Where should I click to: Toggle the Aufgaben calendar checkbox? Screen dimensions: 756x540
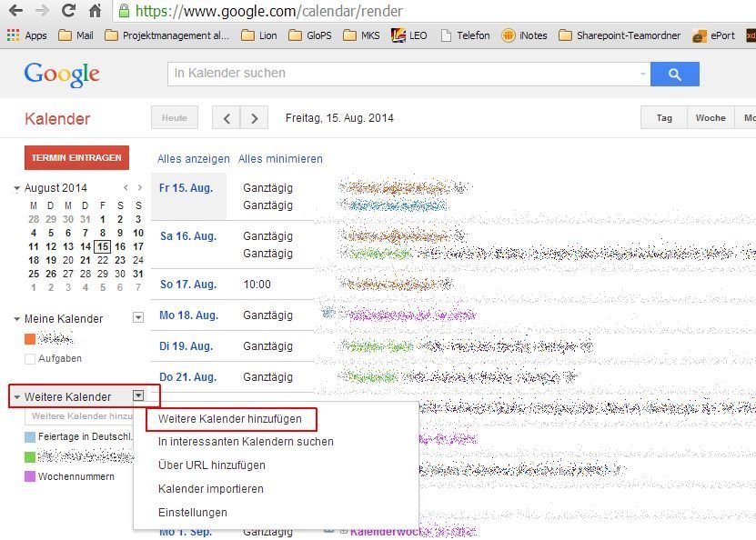click(x=30, y=358)
